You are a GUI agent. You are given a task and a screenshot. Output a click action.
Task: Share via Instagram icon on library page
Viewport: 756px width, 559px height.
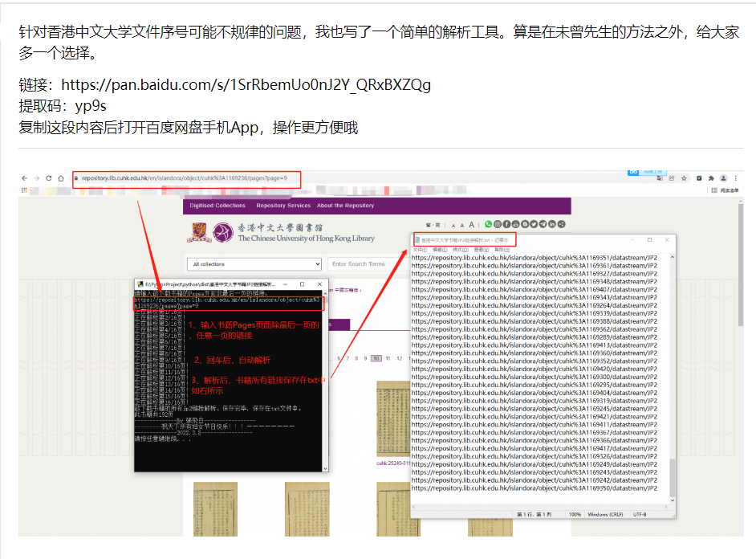pyautogui.click(x=498, y=224)
